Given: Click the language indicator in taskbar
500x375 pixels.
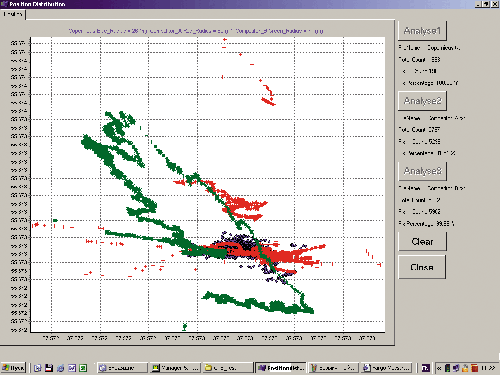Looking at the screenshot, I should pos(426,368).
